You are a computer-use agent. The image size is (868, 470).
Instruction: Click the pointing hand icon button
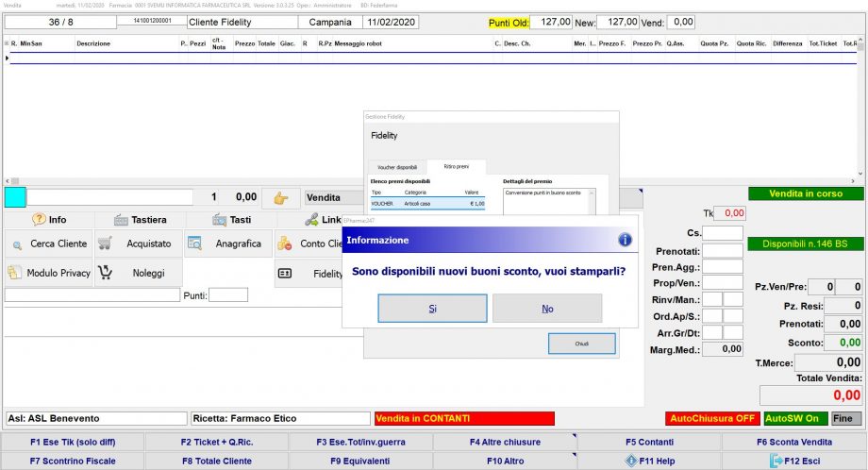point(280,198)
